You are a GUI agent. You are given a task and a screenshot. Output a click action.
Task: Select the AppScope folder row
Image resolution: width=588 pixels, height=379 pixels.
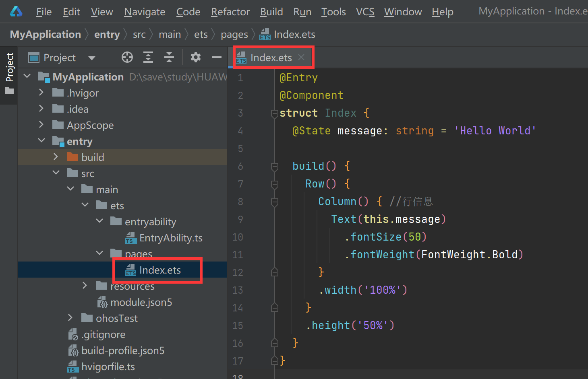[x=122, y=125]
